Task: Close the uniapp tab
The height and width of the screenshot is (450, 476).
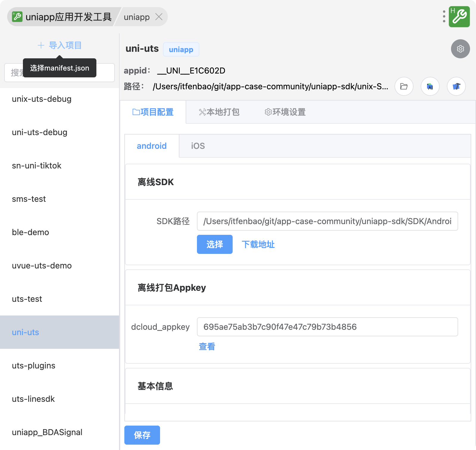Action: coord(159,17)
